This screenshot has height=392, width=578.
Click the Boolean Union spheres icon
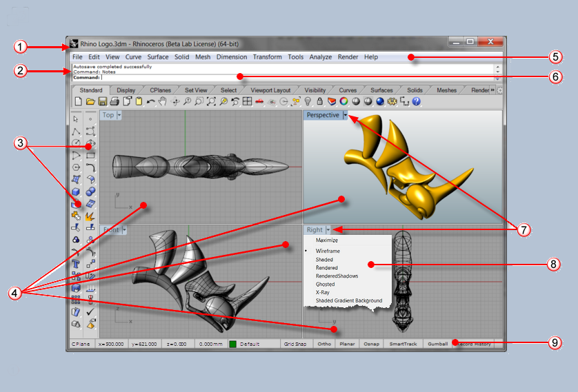90,192
